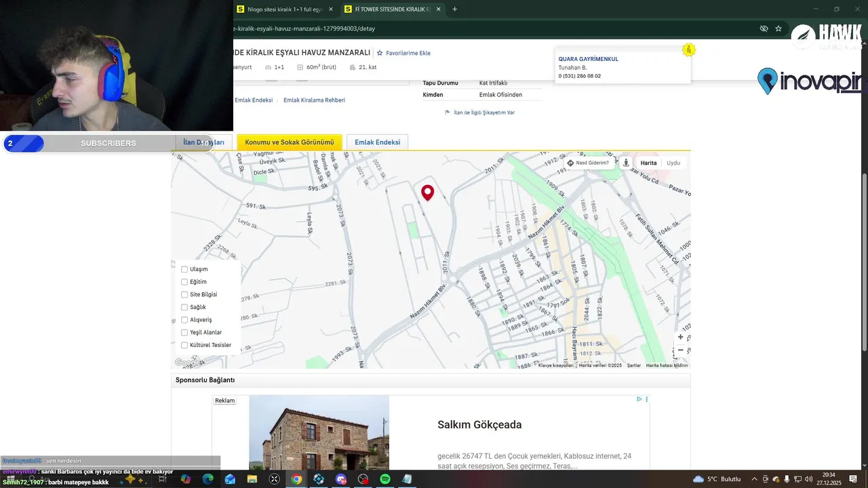Screen dimensions: 868x488
Task: Open QUARA GAYRİMENKUL agency link
Action: coord(588,59)
